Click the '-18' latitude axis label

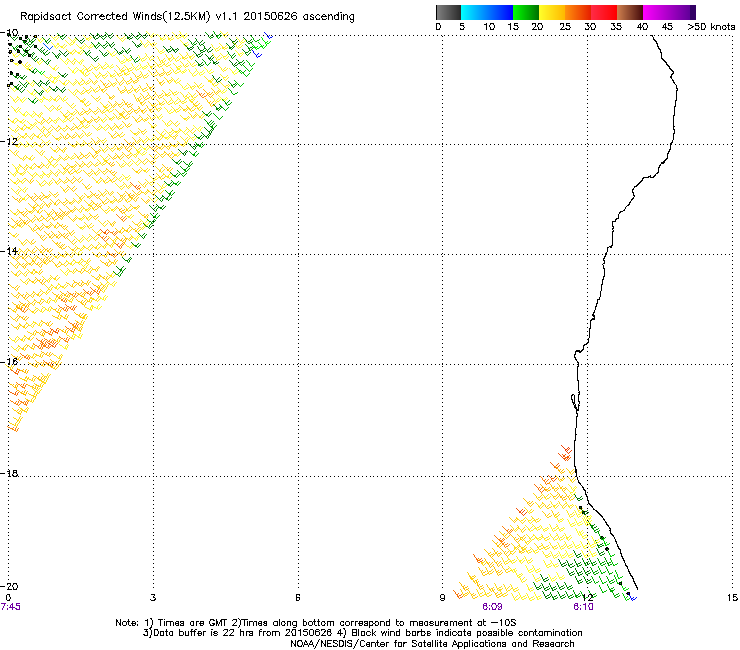pyautogui.click(x=9, y=473)
